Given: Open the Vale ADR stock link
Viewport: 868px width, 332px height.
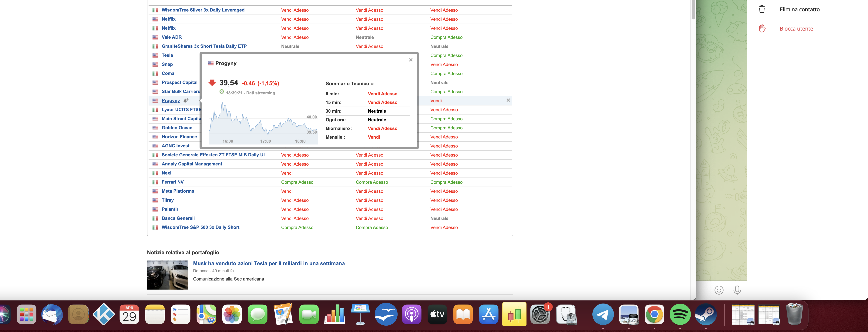Looking at the screenshot, I should [172, 37].
